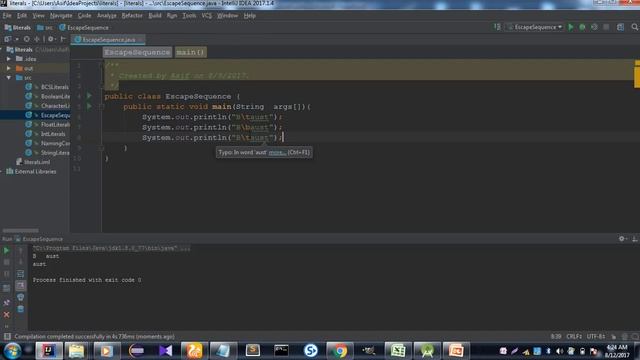The image size is (640, 360).
Task: Open the Analyze menu
Action: point(107,16)
